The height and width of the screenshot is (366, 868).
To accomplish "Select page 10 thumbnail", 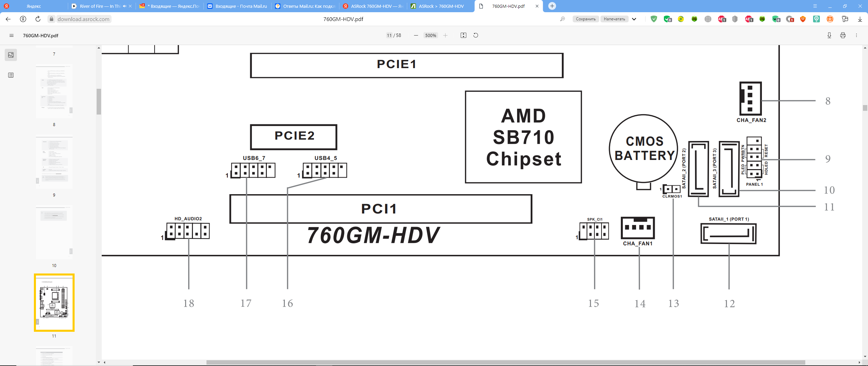I will click(54, 232).
